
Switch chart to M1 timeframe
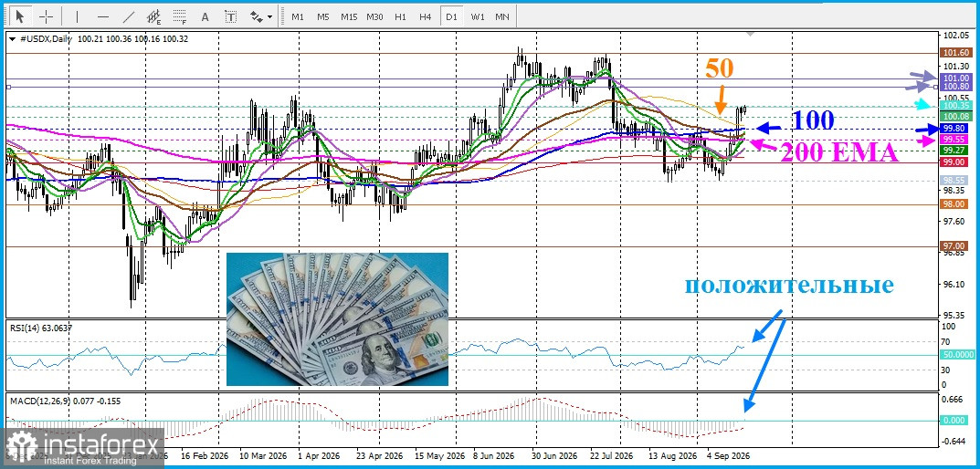tap(298, 16)
